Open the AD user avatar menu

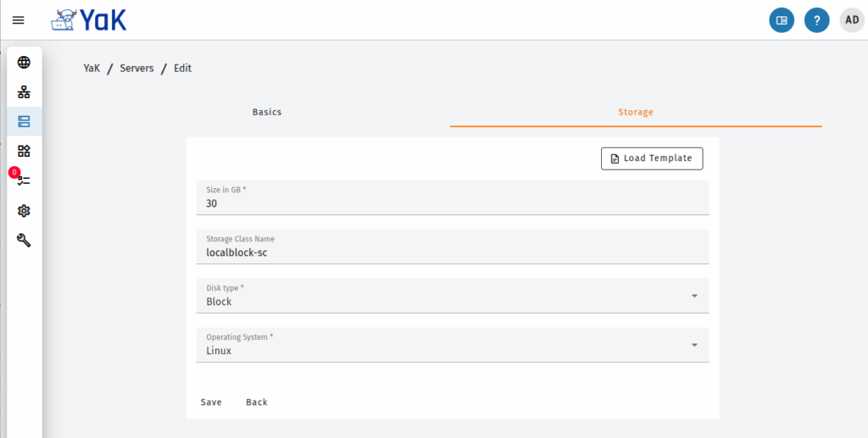[852, 20]
